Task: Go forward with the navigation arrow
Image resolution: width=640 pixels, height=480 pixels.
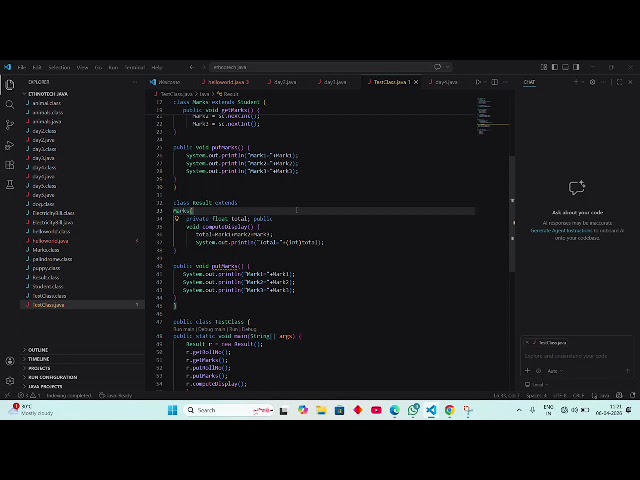Action: click(203, 67)
